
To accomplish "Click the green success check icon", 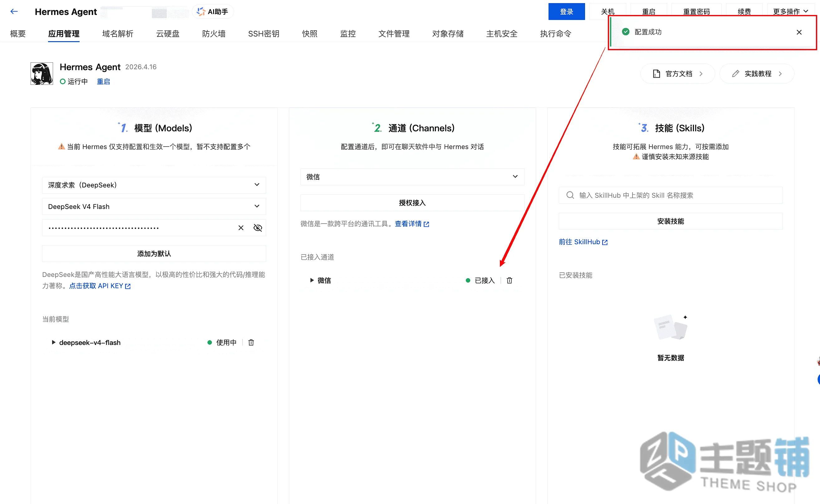I will [x=626, y=32].
